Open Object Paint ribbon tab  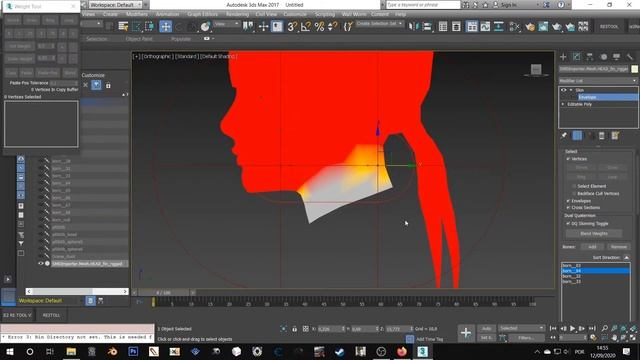(x=139, y=39)
